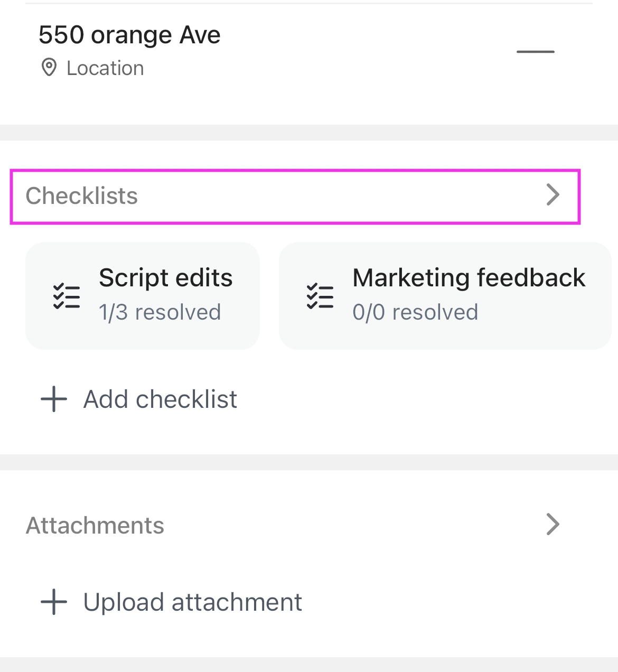Click the dash icon beside 550 orange Ave
Screen dimensions: 618x672
tap(535, 52)
